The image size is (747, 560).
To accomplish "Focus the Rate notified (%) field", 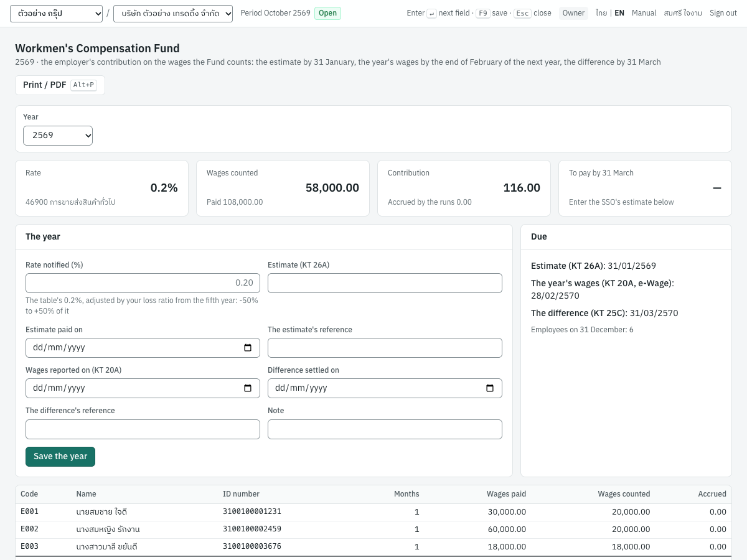I will 143,283.
